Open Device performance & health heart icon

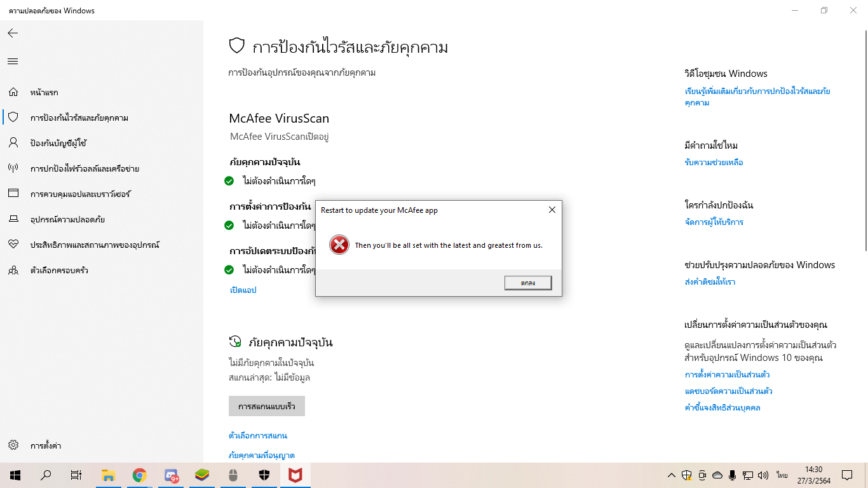(x=13, y=245)
